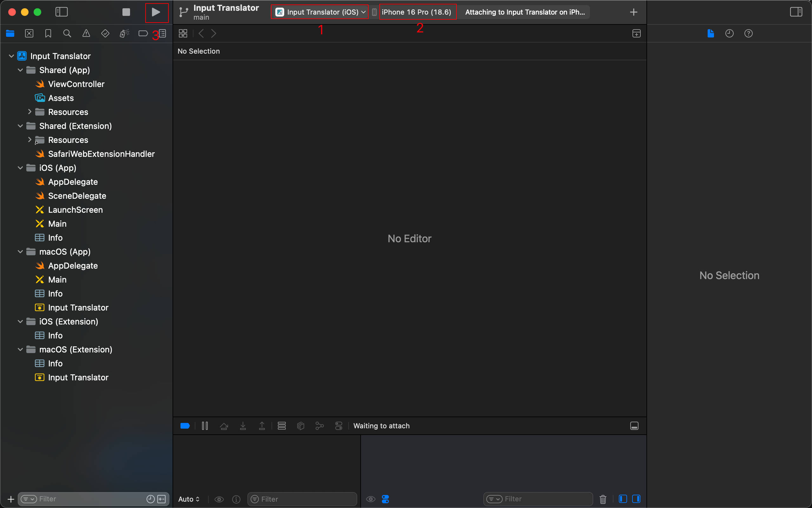Collapse the Input Translator project root
Viewport: 812px width, 508px height.
click(x=11, y=56)
